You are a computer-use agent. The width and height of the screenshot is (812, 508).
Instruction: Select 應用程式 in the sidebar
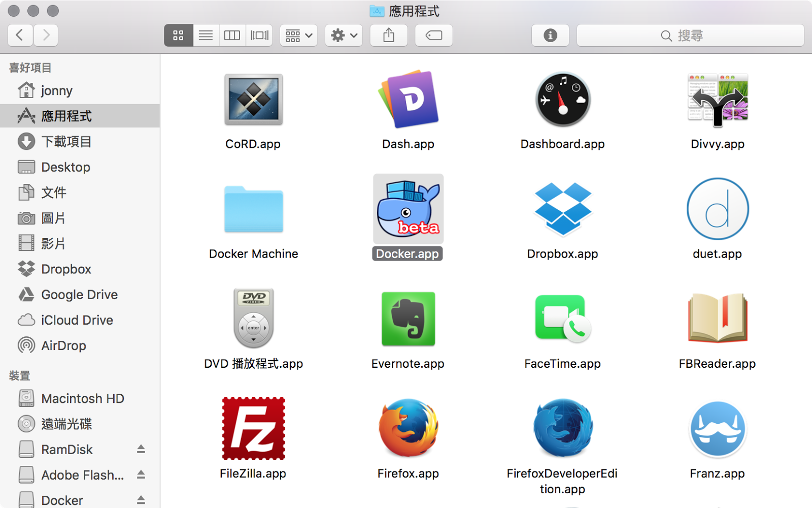pos(80,116)
